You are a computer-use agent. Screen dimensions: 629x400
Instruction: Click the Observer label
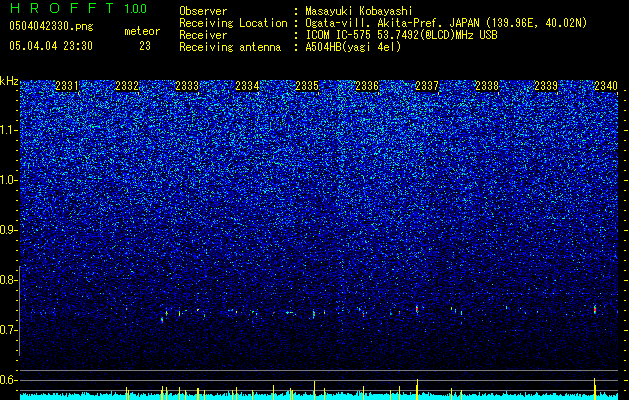(x=203, y=11)
